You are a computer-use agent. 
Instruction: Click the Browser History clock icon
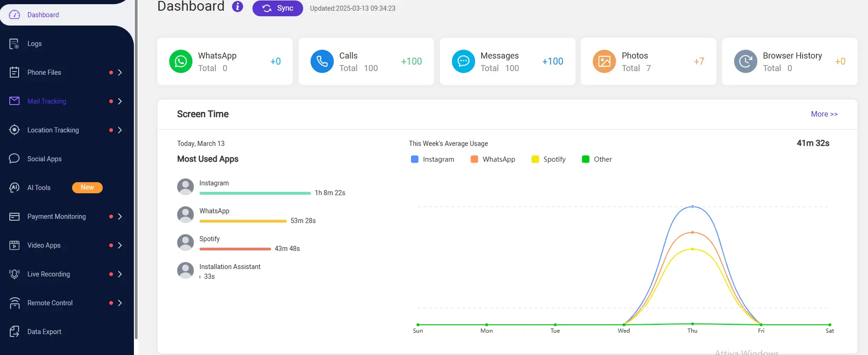click(x=745, y=61)
